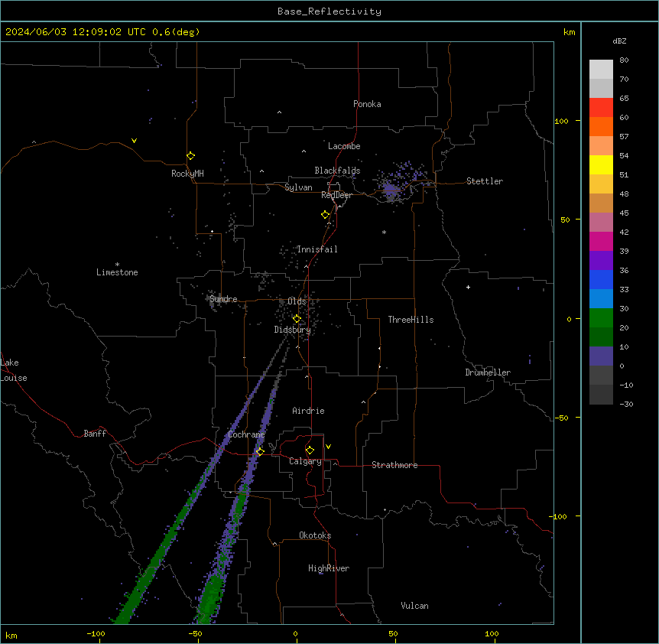Click the yellow diamond marker above Calgary
The image size is (659, 644).
[310, 450]
